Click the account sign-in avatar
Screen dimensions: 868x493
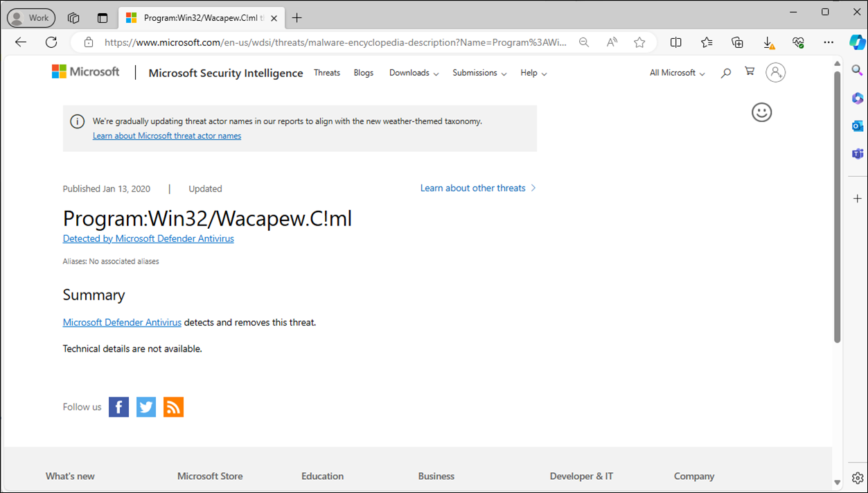(x=775, y=72)
